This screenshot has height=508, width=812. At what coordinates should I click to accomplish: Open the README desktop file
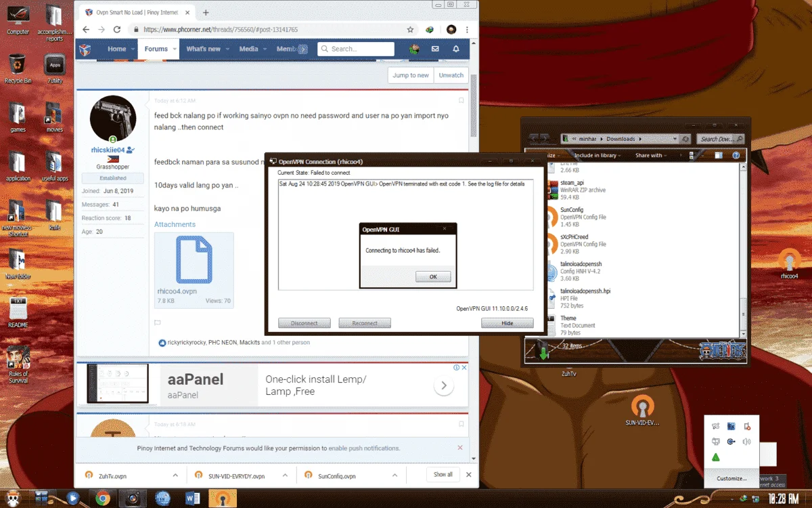click(18, 312)
